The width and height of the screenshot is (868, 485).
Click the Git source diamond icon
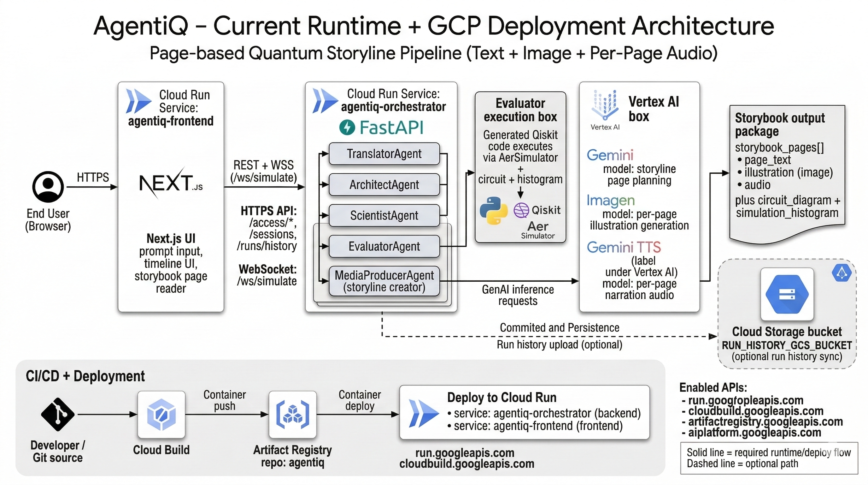click(x=58, y=414)
